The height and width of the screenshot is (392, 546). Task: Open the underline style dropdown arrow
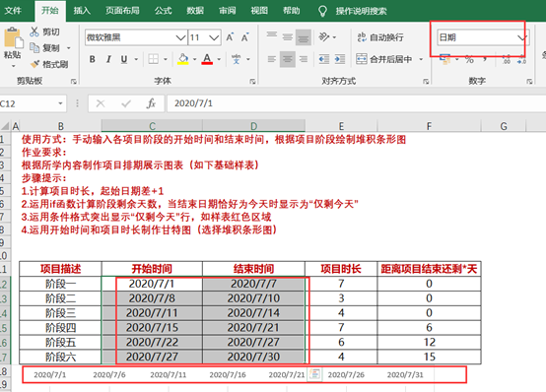point(136,59)
